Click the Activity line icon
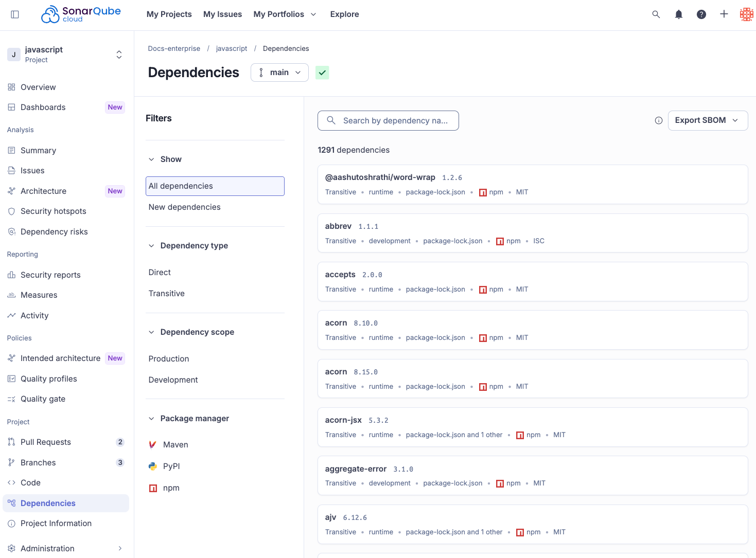Viewport: 756px width, 558px height. pyautogui.click(x=11, y=316)
